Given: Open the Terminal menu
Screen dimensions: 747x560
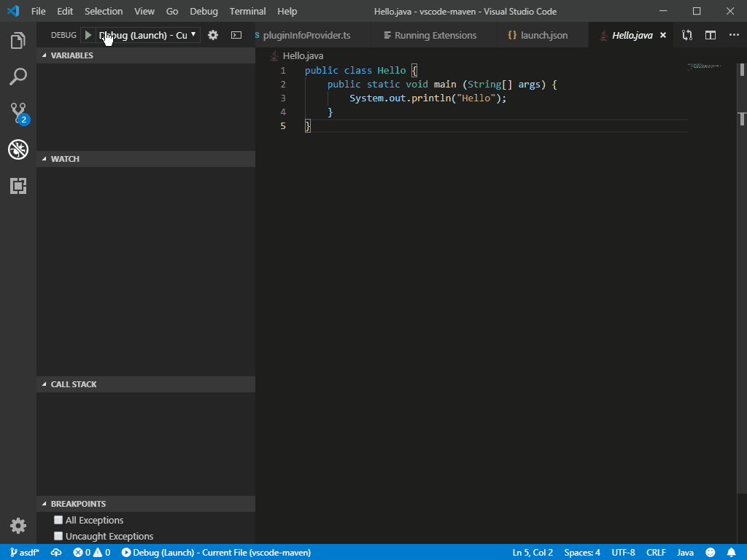Looking at the screenshot, I should pyautogui.click(x=247, y=12).
